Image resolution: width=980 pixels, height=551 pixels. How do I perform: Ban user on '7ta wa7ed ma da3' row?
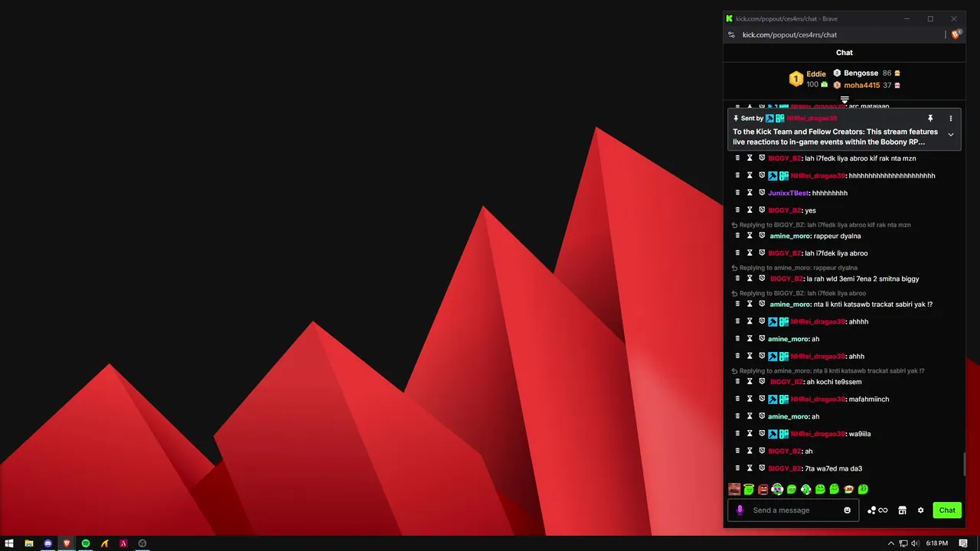(762, 468)
